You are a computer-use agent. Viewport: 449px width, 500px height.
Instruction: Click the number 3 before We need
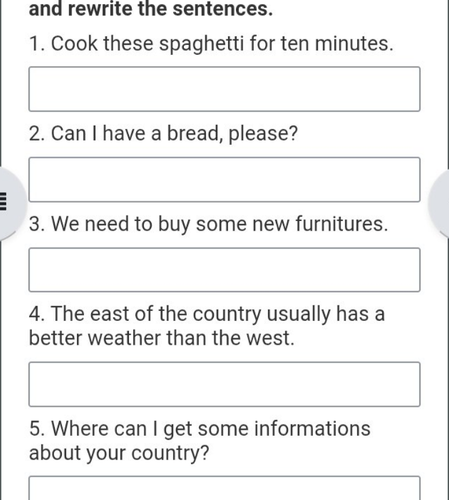35,224
